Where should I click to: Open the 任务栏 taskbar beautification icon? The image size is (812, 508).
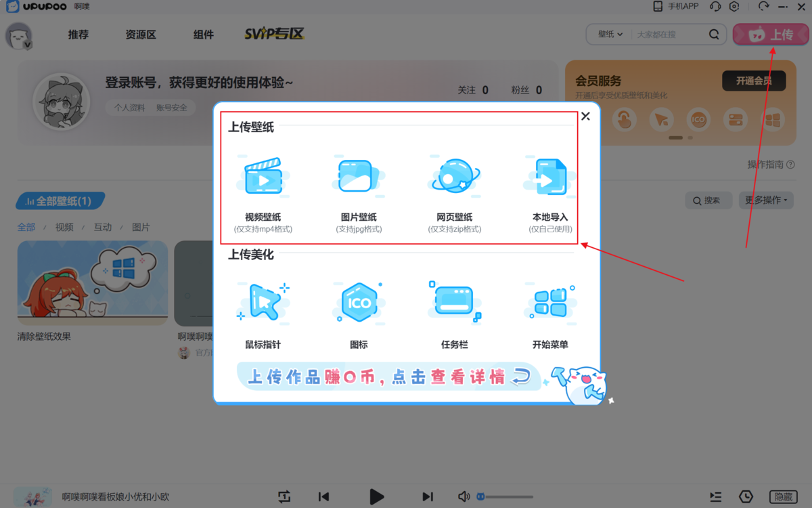click(454, 303)
